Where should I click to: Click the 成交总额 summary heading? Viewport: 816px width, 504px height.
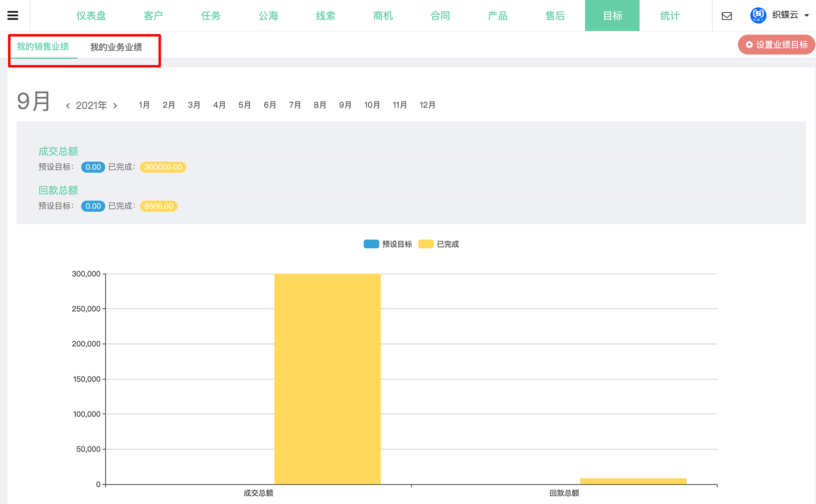(58, 151)
